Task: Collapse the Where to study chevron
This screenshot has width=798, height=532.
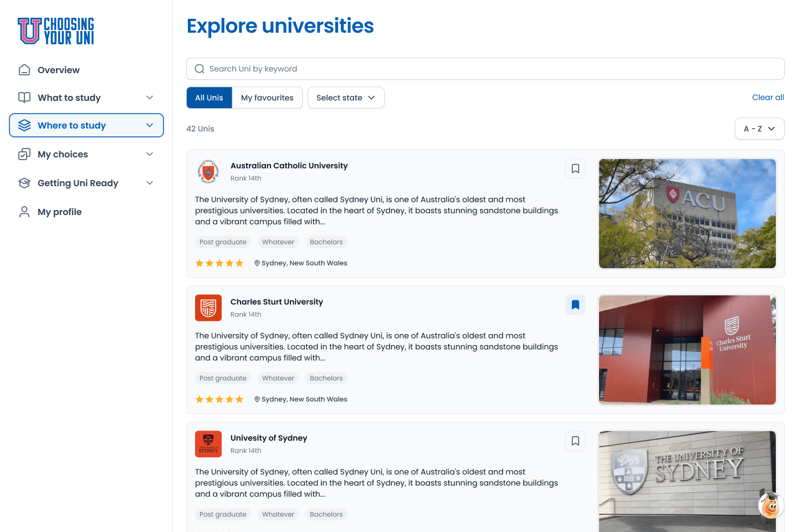Action: pos(150,125)
